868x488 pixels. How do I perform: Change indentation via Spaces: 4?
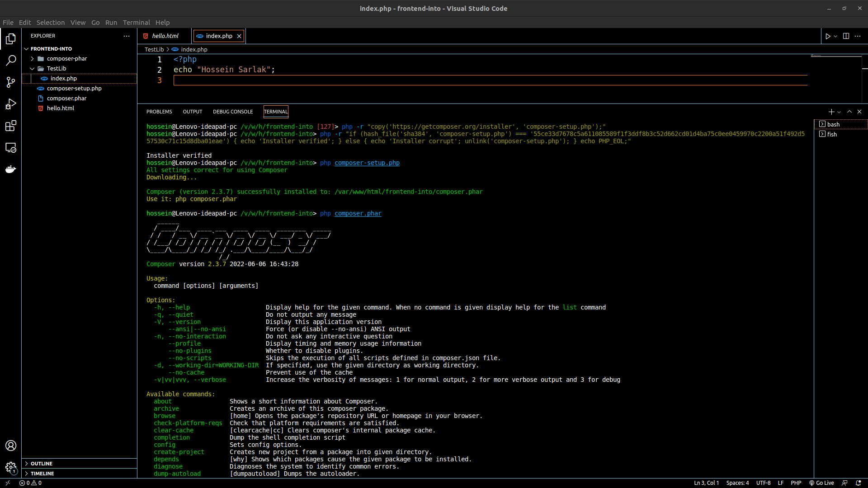click(737, 483)
